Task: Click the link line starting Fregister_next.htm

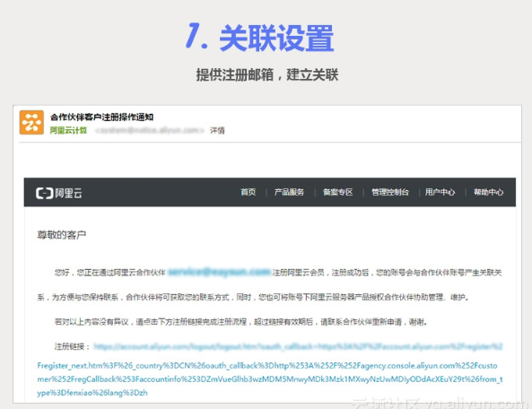Action: click(x=267, y=366)
